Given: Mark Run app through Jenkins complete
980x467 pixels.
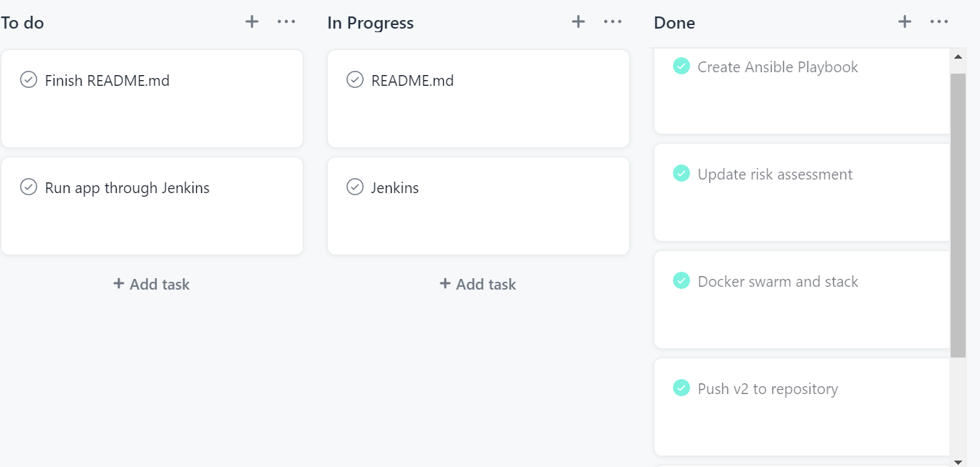Looking at the screenshot, I should [x=29, y=187].
